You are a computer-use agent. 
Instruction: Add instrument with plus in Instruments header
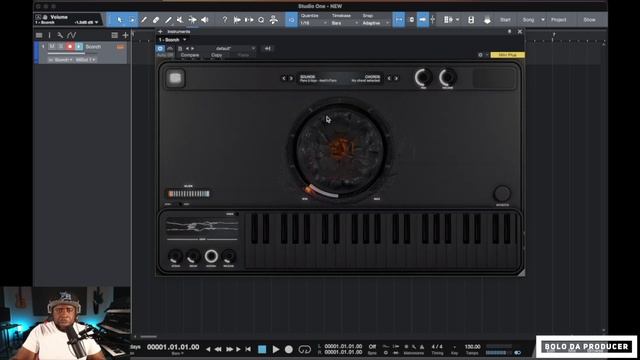click(x=160, y=31)
